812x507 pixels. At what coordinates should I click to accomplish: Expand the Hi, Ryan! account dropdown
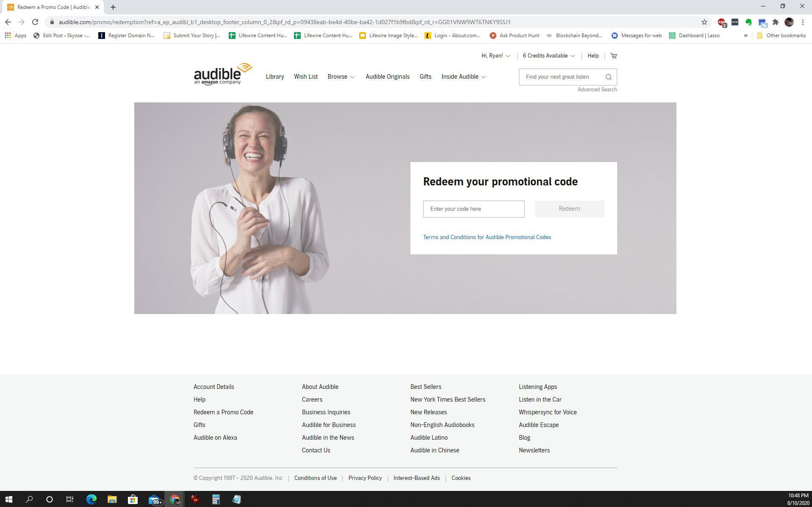tap(496, 56)
